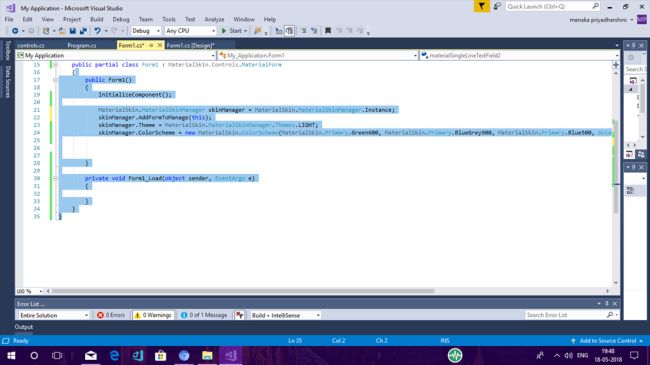Open the Project menu
The image size is (650, 365).
pos(72,19)
